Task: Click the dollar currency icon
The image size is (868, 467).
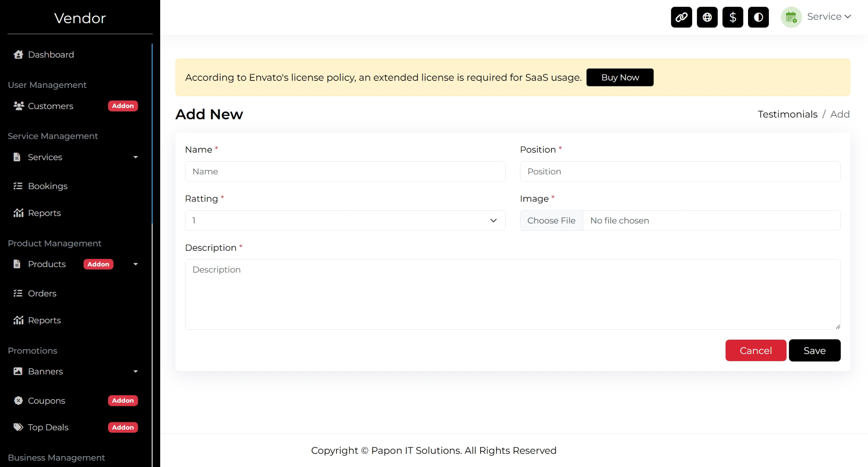Action: [732, 17]
